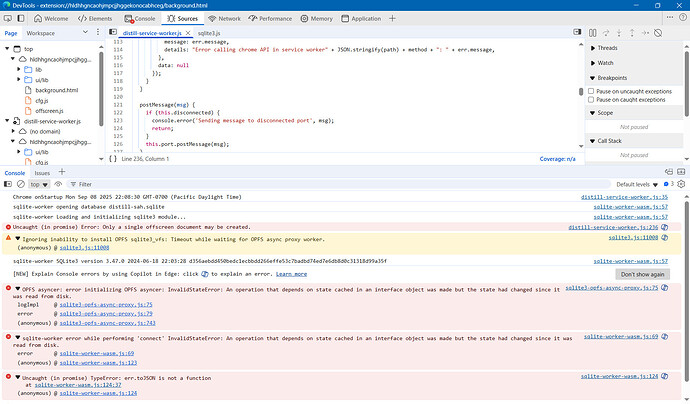Open the navigator more options vertical dots
The image size is (690, 404).
[98, 32]
